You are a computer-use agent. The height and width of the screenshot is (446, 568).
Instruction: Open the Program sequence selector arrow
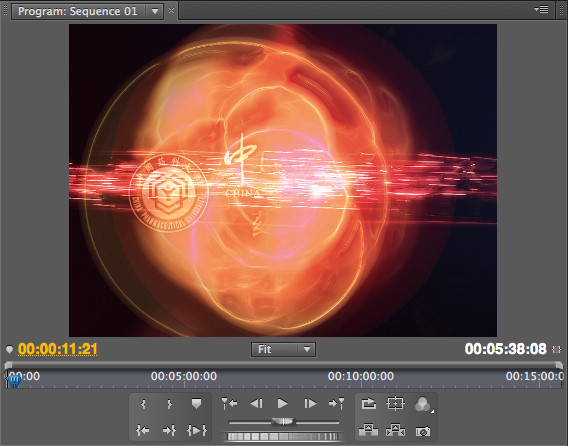(155, 11)
